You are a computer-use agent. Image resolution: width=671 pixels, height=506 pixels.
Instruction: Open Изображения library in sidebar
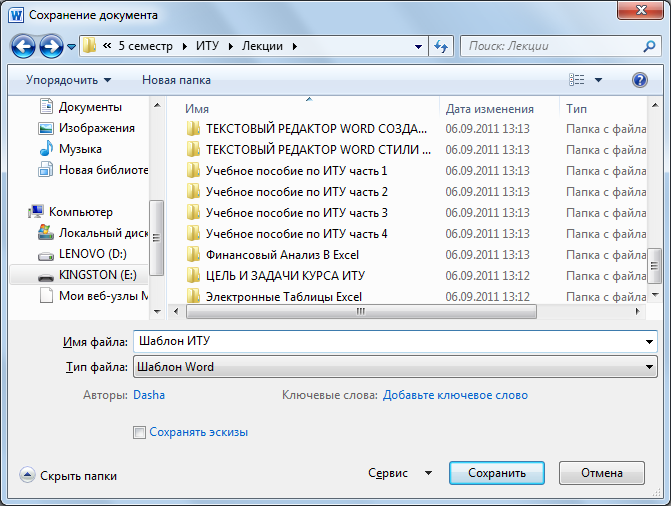tap(86, 128)
